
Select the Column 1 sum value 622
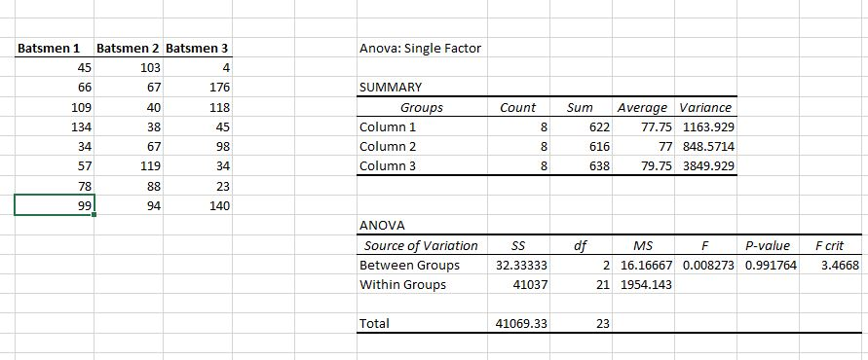581,127
